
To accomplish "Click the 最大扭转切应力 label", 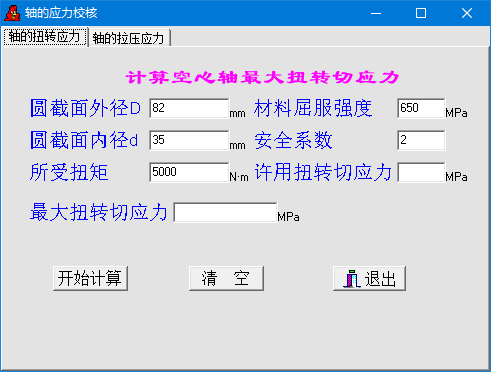I will point(99,212).
